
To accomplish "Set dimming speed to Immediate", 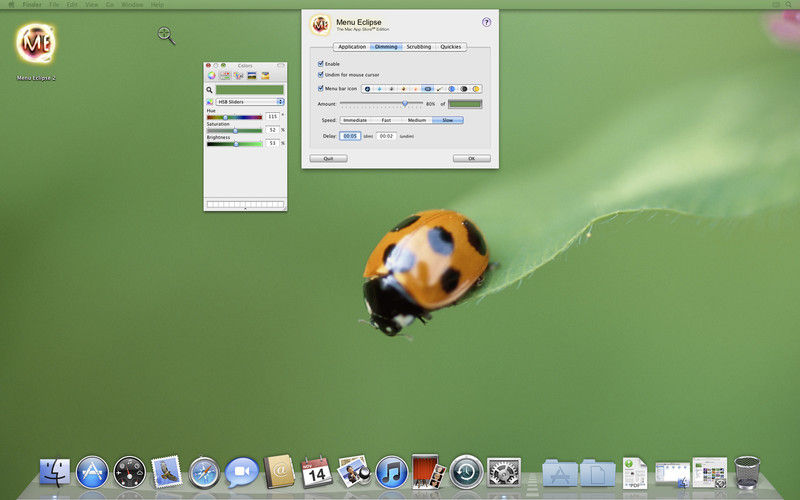I will click(355, 120).
